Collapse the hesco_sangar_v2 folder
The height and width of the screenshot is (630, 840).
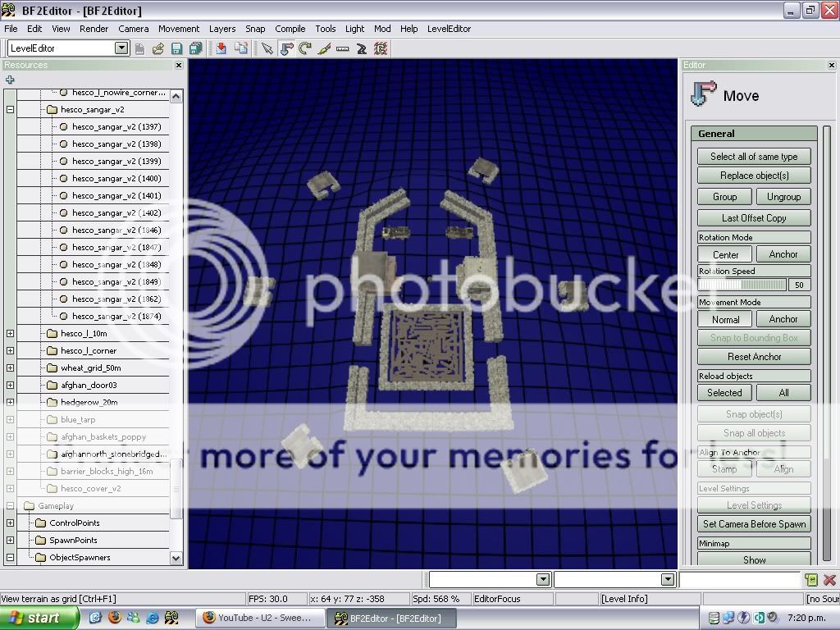coord(10,109)
